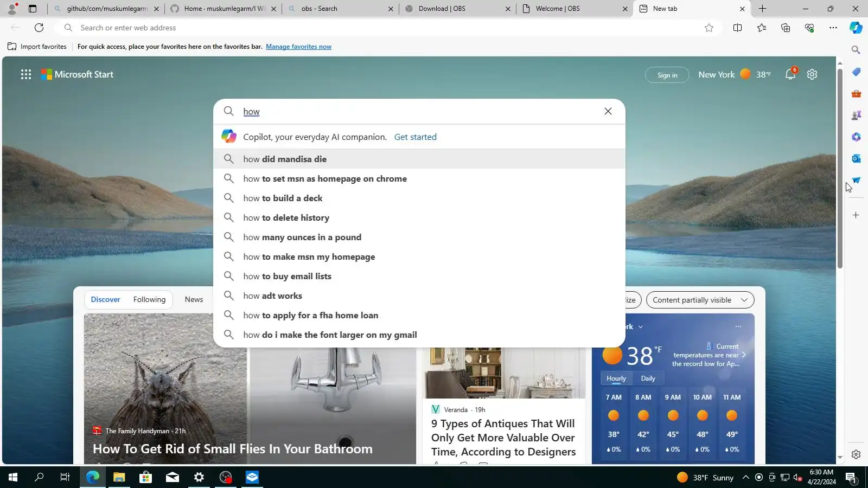Click Get started for Copilot
Screen dimensions: 868x488
tap(416, 137)
